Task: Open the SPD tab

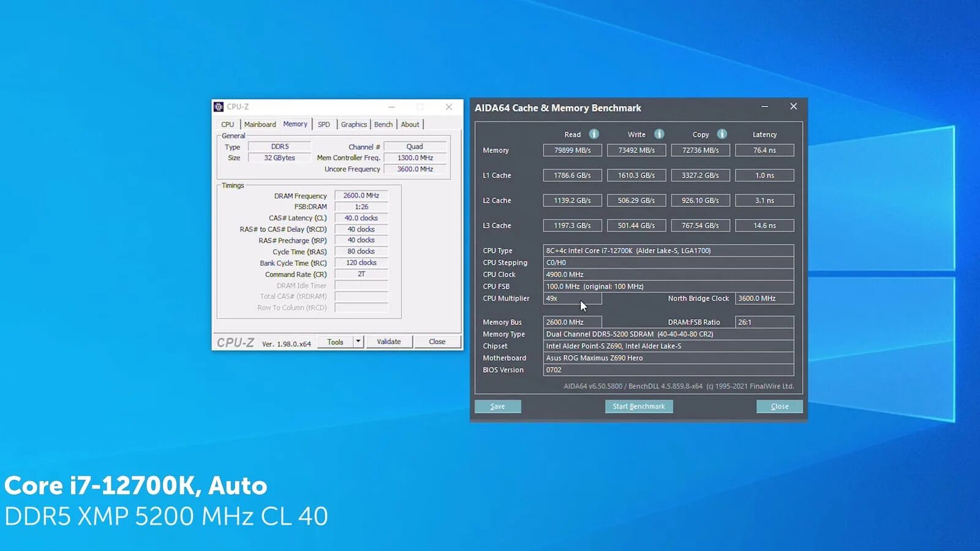Action: [324, 124]
